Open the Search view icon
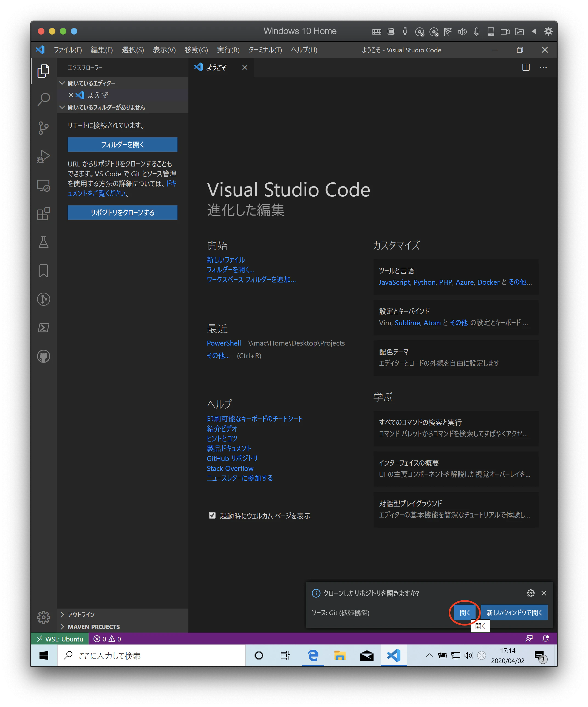 pyautogui.click(x=43, y=99)
